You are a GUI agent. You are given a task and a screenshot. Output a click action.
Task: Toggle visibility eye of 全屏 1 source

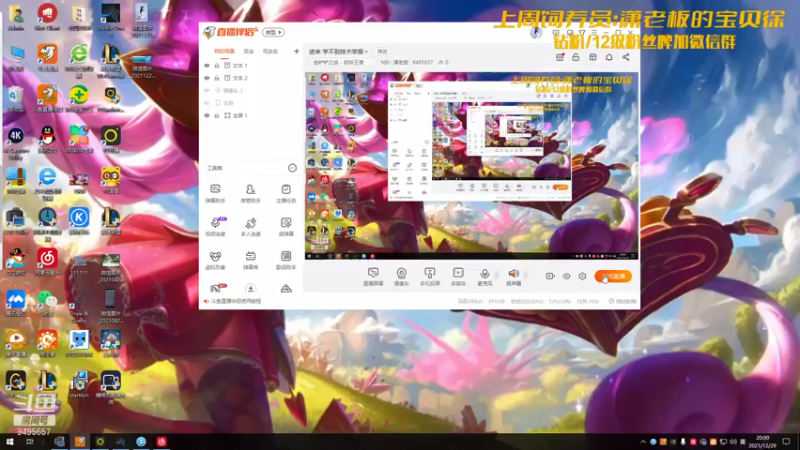point(207,115)
